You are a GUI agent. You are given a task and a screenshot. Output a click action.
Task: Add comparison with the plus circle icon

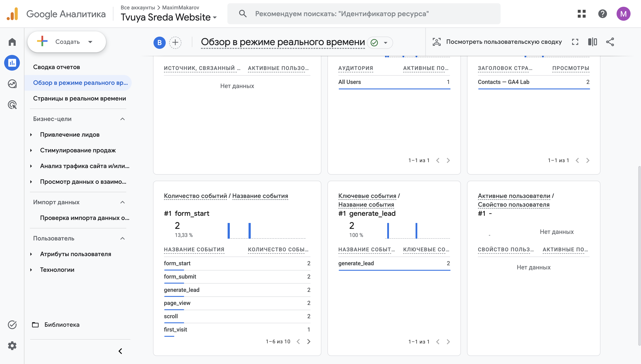tap(175, 43)
